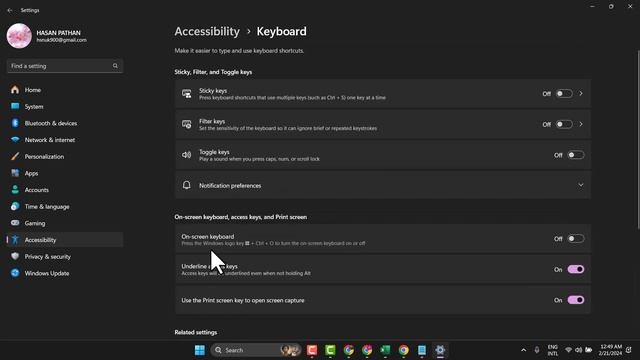The image size is (640, 360).
Task: Click the battery icon in system tray
Action: (589, 350)
